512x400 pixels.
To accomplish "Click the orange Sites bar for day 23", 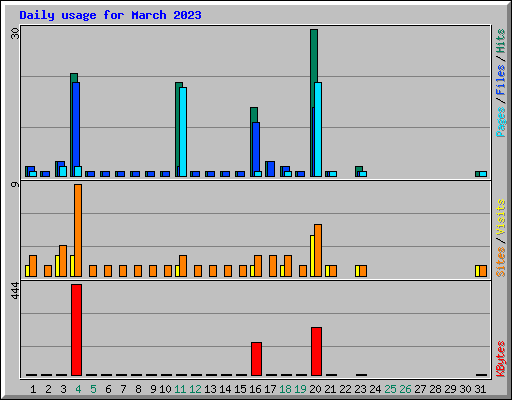I will (363, 271).
